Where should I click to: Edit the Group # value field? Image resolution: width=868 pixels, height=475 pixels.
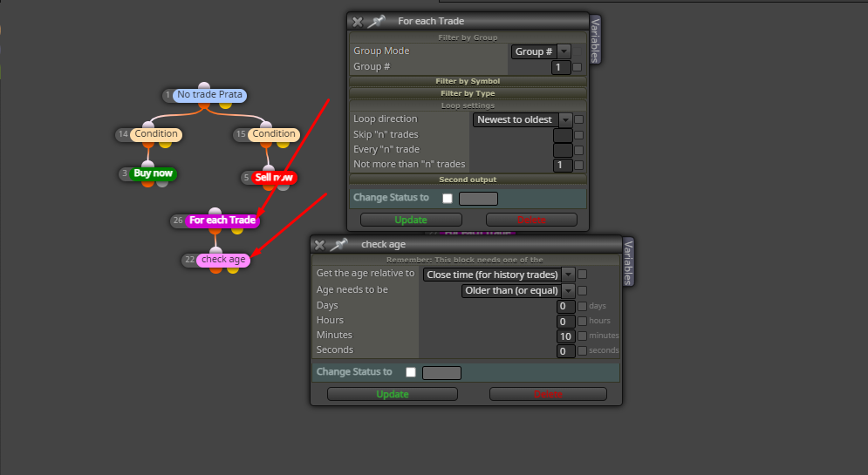pos(561,67)
